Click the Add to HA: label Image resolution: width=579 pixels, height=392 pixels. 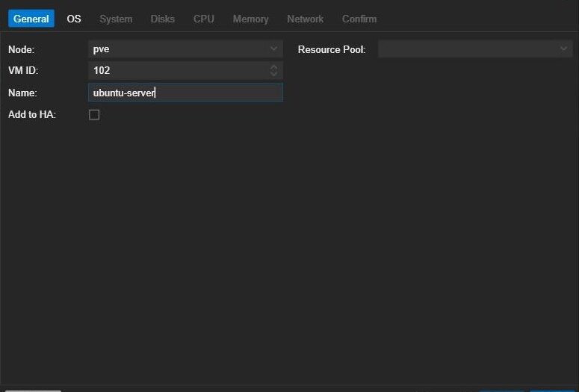(32, 114)
